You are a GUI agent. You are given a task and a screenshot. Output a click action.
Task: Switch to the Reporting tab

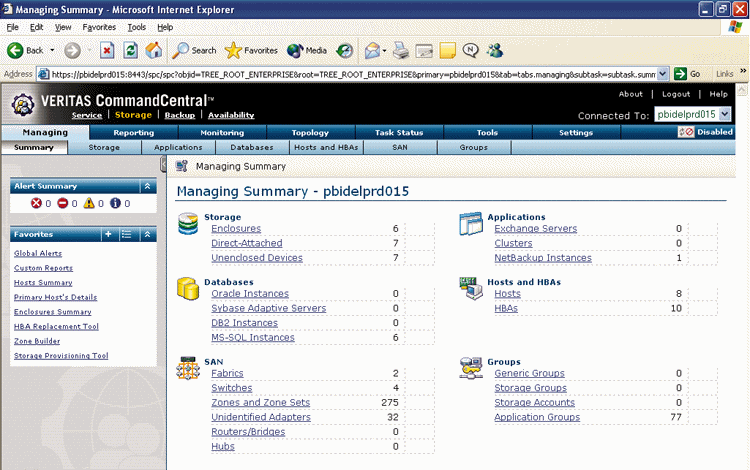(134, 132)
